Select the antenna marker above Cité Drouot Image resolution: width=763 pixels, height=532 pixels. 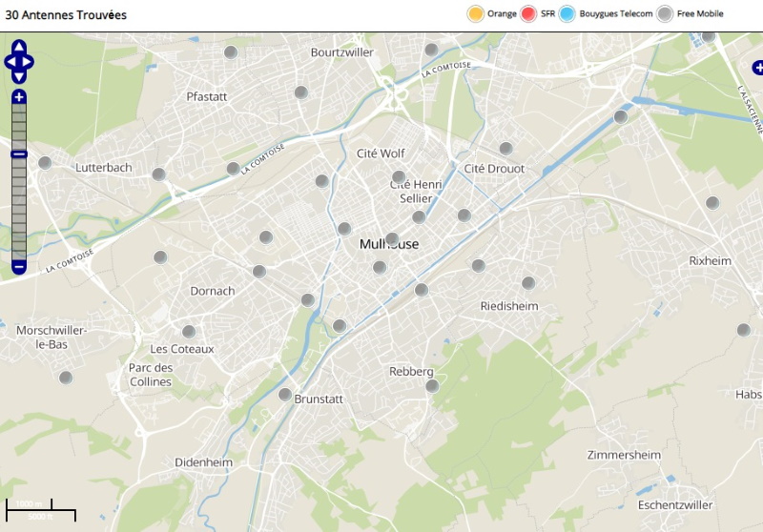[x=505, y=149]
